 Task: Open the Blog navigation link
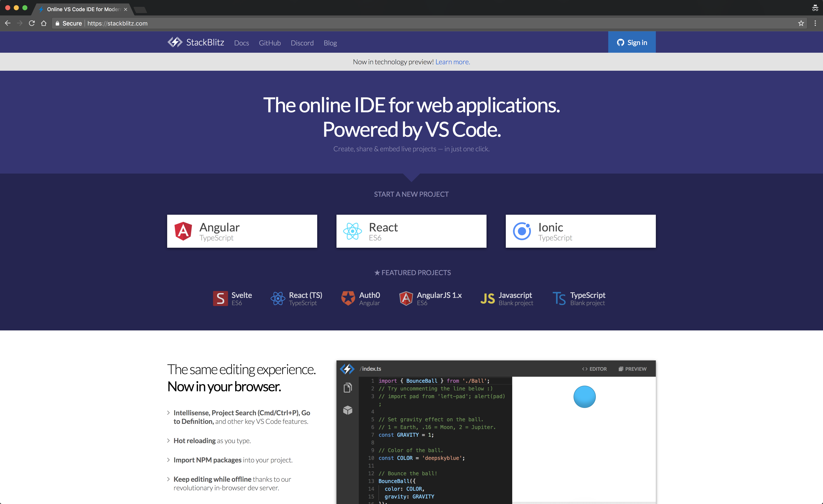click(x=330, y=43)
